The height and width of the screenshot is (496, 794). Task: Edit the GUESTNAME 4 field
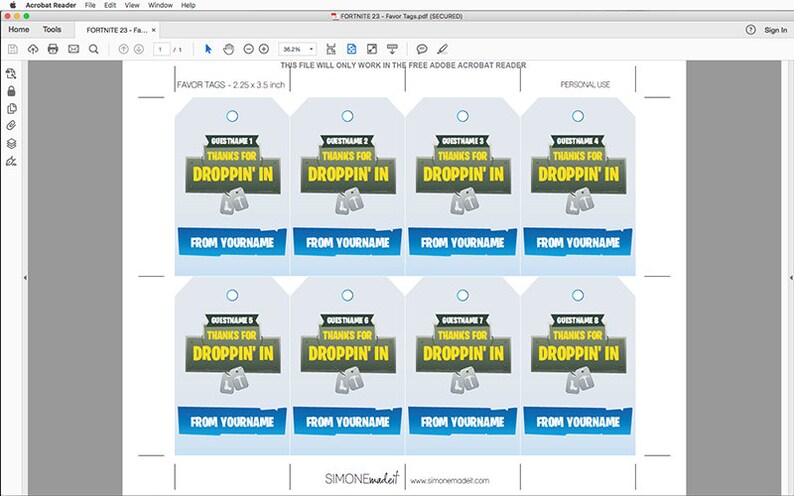coord(577,141)
